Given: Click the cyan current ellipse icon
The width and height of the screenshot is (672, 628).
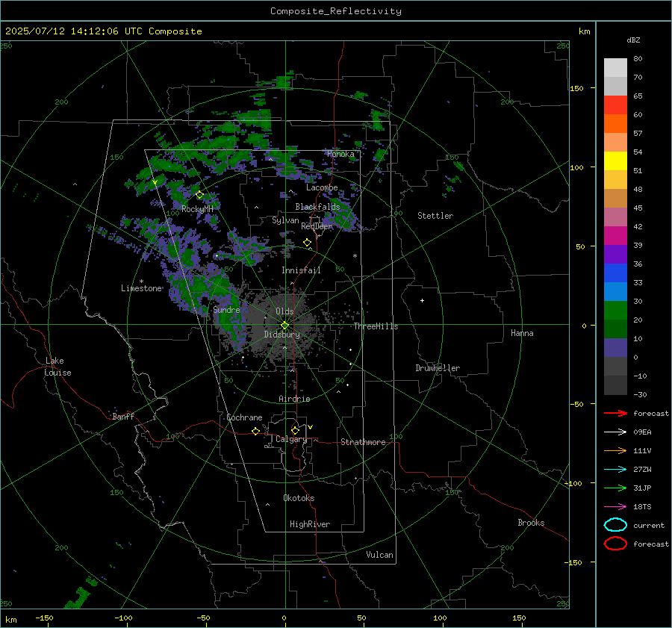Looking at the screenshot, I should tap(615, 525).
